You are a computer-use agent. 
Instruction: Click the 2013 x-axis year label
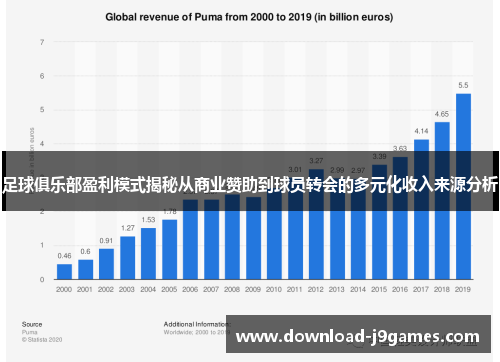(337, 289)
